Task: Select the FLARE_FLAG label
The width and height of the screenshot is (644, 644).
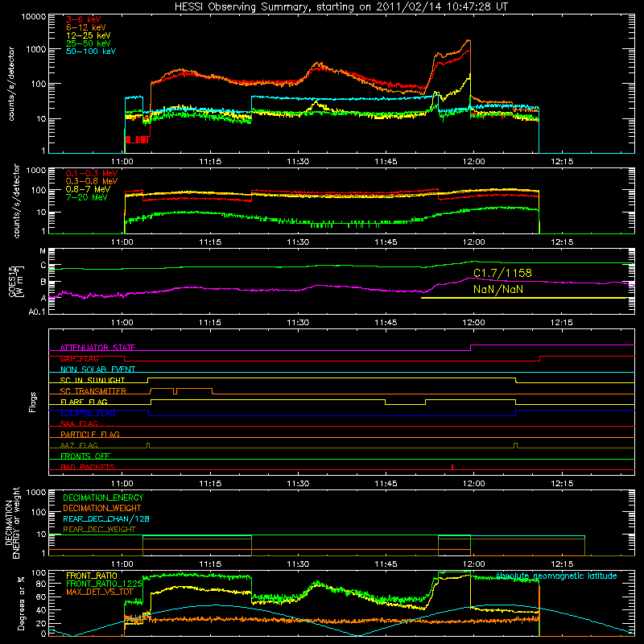Action: tap(84, 402)
